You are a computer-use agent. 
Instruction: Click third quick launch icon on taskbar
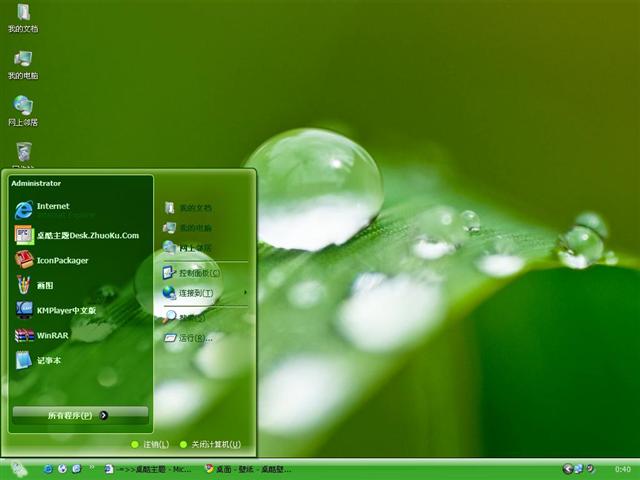pyautogui.click(x=77, y=469)
